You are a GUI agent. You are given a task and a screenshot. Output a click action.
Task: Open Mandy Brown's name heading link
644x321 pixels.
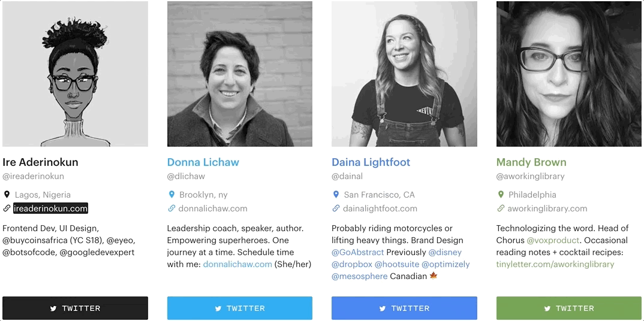[531, 162]
